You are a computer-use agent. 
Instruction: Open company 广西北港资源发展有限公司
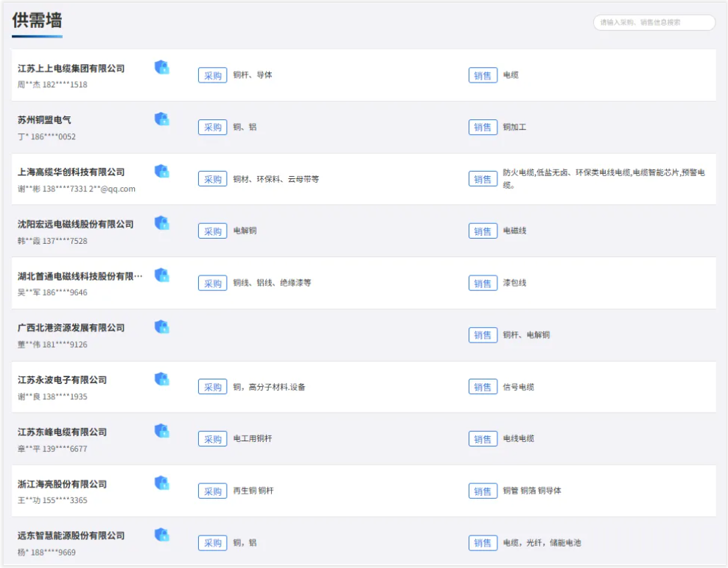71,328
